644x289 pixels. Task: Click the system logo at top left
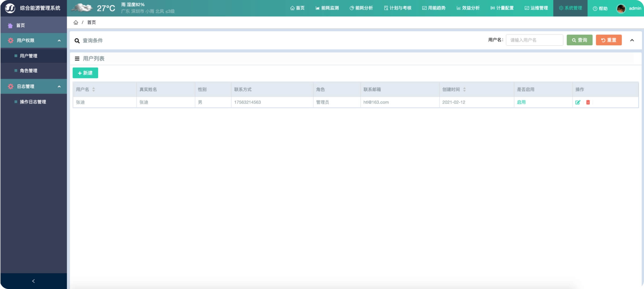point(10,8)
